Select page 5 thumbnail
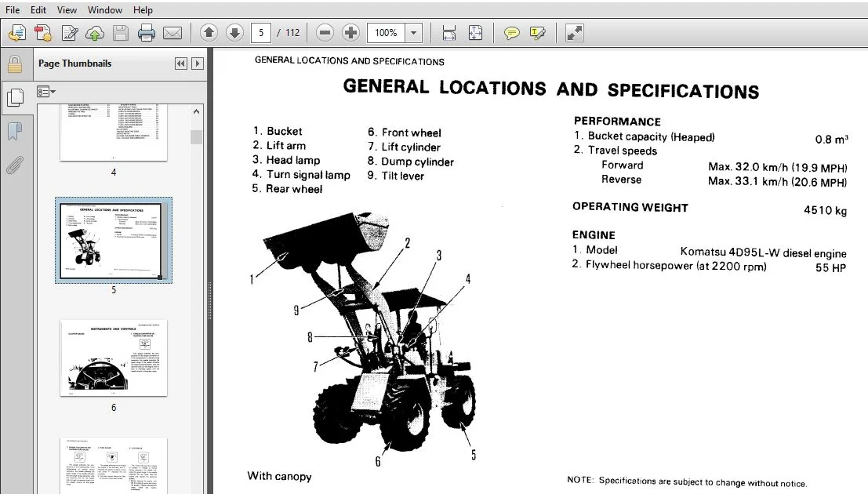Screen dimensions: 868x494 [x=114, y=240]
